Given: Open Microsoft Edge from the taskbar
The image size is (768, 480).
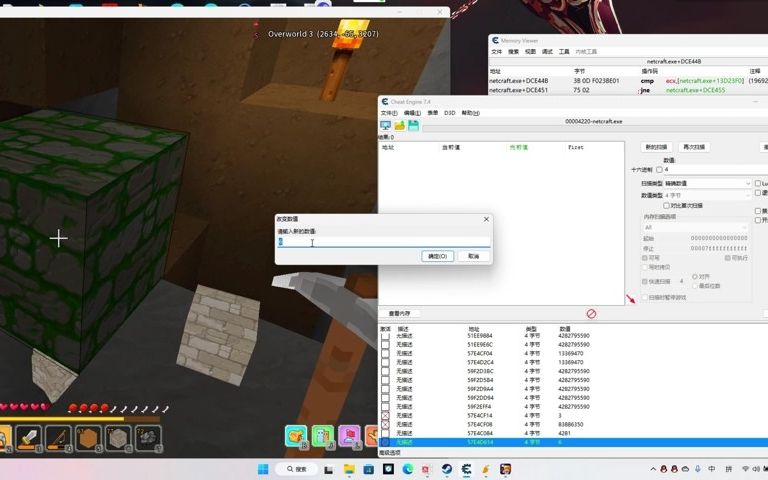Looking at the screenshot, I should 408,469.
